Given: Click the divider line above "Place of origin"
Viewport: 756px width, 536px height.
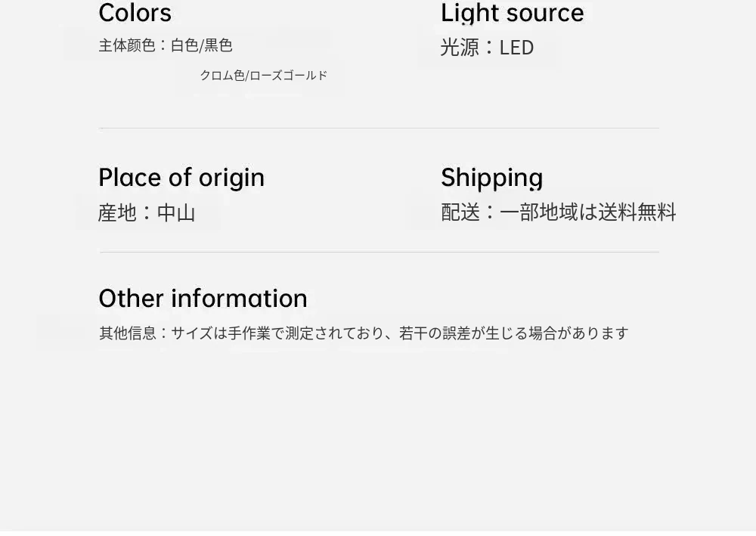Looking at the screenshot, I should [378, 129].
